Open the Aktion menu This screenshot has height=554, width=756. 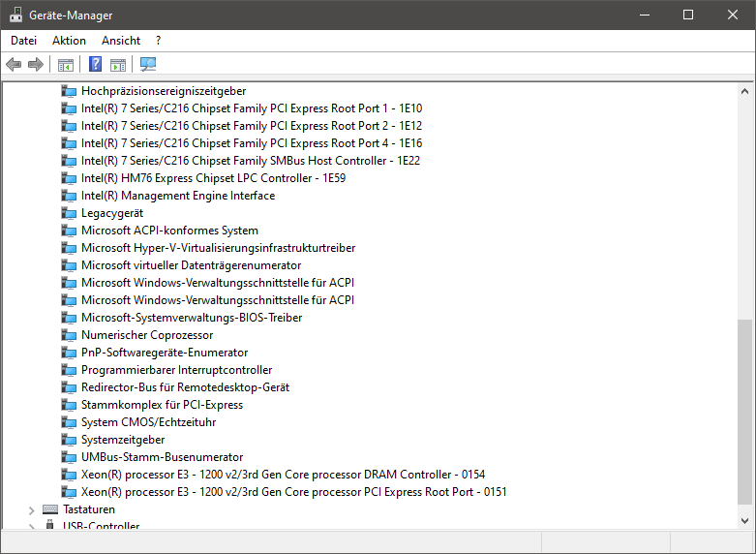tap(69, 41)
